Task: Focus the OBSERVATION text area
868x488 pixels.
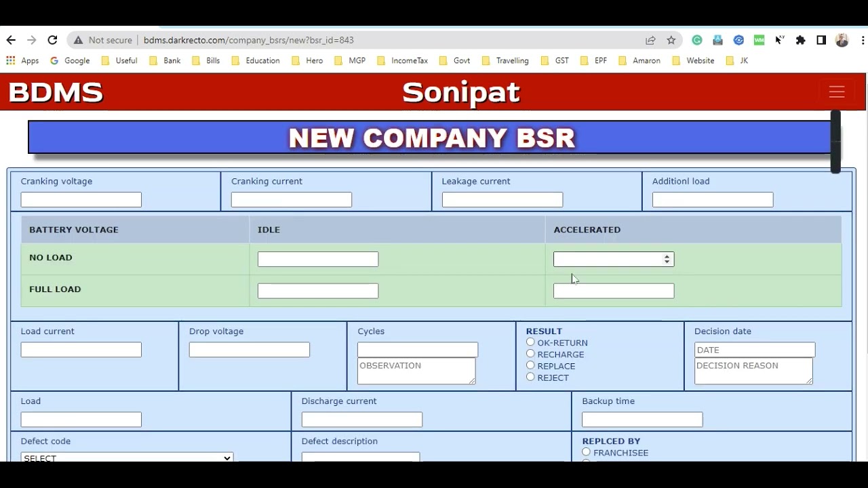Action: (x=416, y=371)
